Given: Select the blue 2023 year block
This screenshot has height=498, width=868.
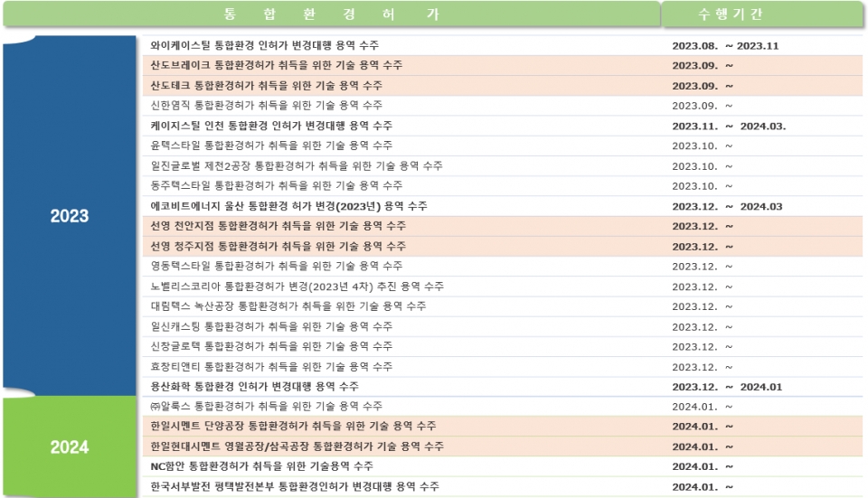Looking at the screenshot, I should [x=70, y=216].
